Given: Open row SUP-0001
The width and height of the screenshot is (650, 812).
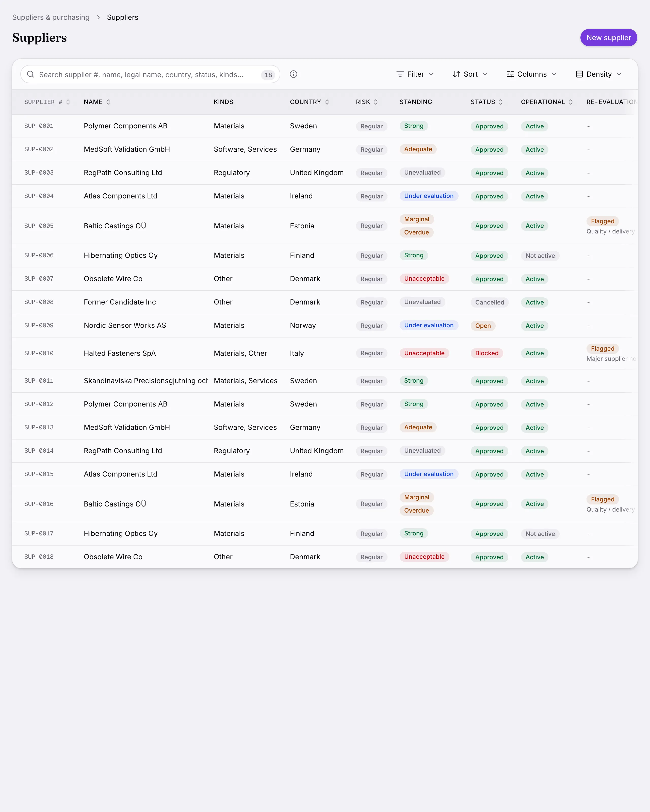Looking at the screenshot, I should pyautogui.click(x=325, y=126).
